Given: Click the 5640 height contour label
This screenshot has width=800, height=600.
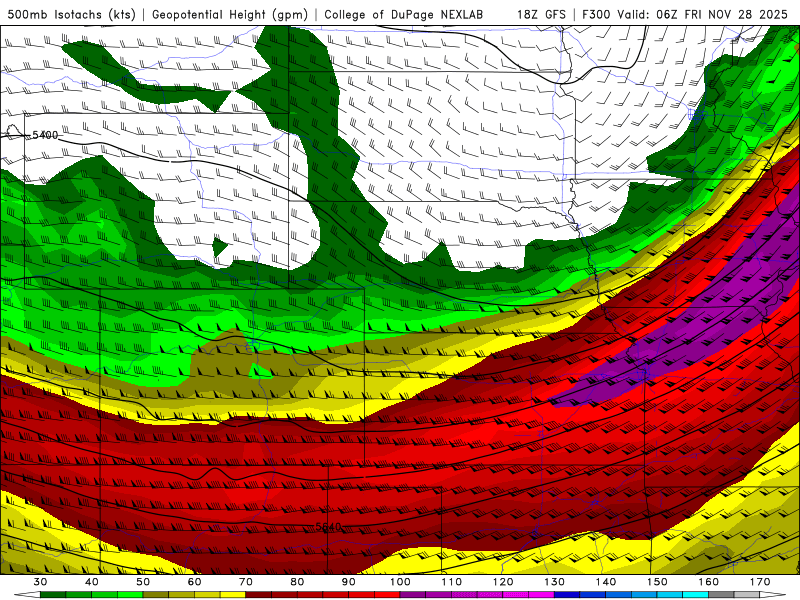Looking at the screenshot, I should pos(328,527).
